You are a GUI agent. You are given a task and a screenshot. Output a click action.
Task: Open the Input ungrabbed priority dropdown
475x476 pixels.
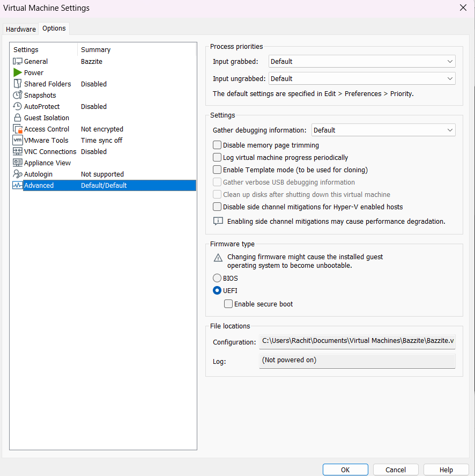coord(362,79)
